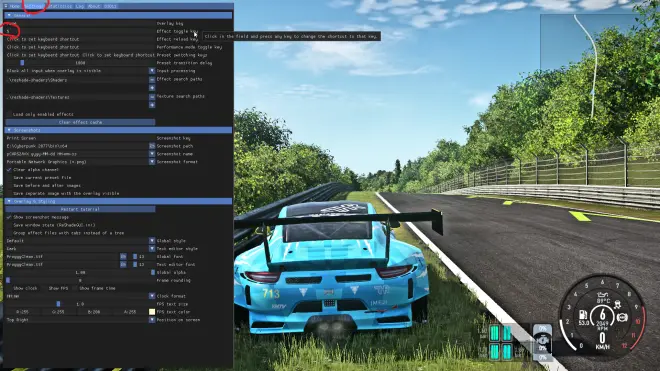
Task: Collapse the Screenshots section header
Action: [x=118, y=130]
